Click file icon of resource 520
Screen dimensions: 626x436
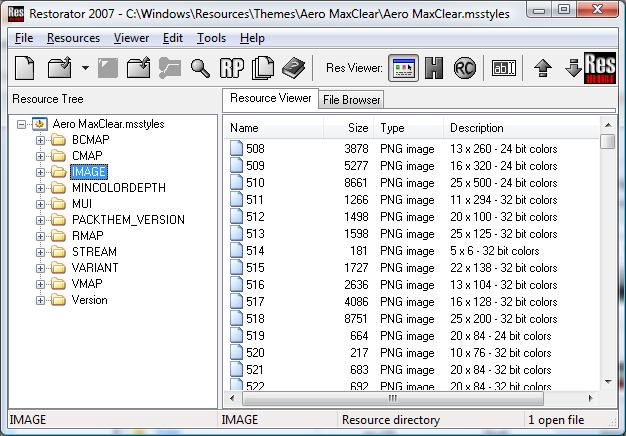[236, 352]
